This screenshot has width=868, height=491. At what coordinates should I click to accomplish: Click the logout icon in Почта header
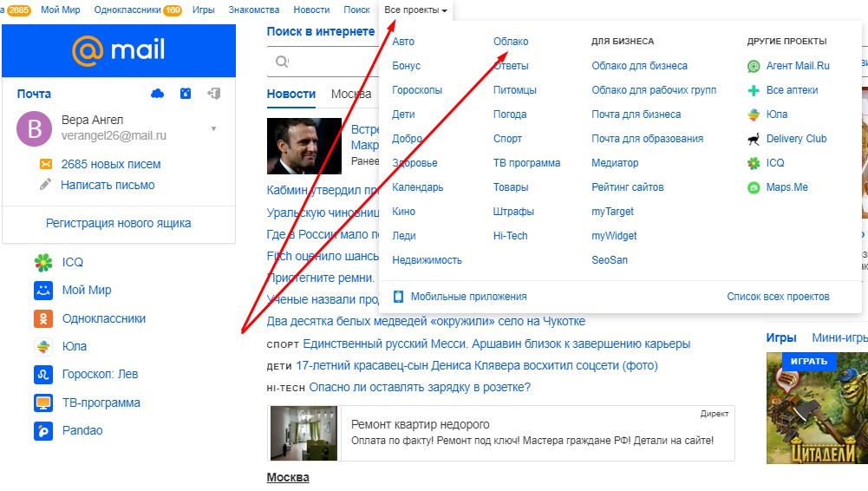point(214,94)
